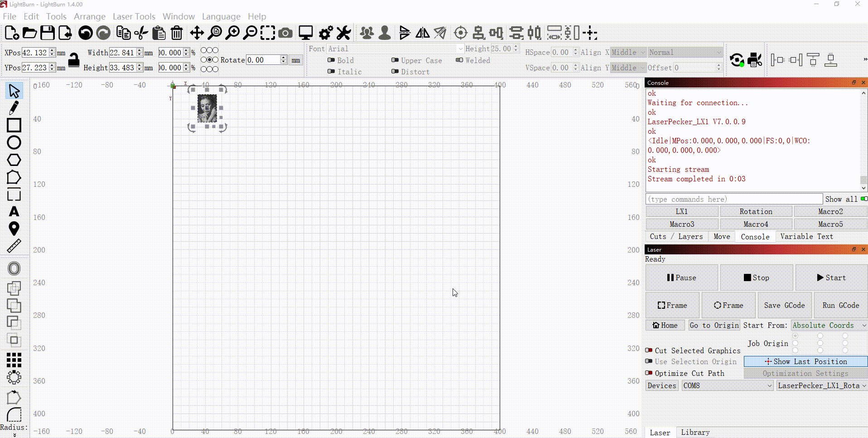Save the project using the floppy disk icon

pos(48,33)
